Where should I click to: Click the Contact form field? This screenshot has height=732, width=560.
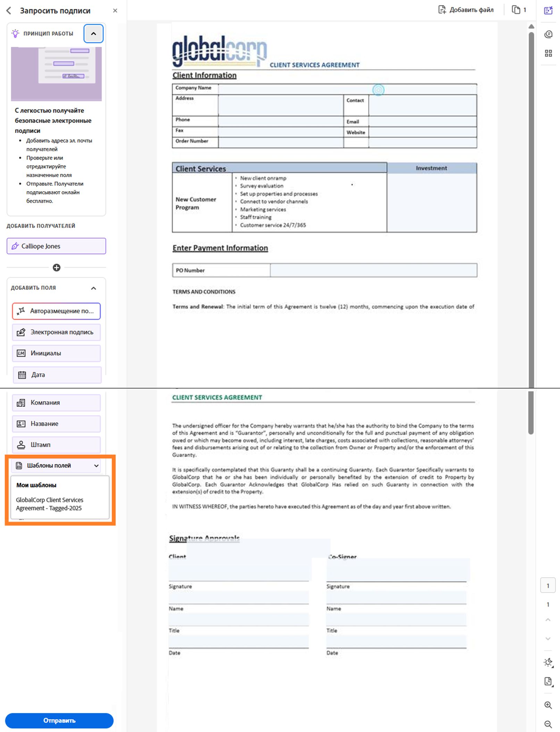pos(423,105)
